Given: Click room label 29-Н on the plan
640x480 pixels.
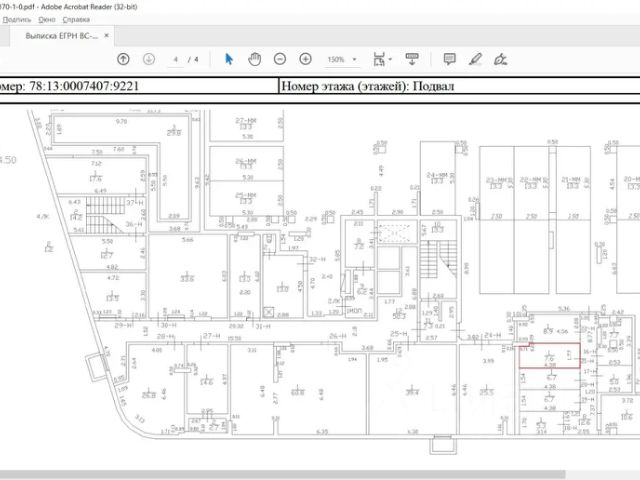Looking at the screenshot, I should click(x=124, y=325).
